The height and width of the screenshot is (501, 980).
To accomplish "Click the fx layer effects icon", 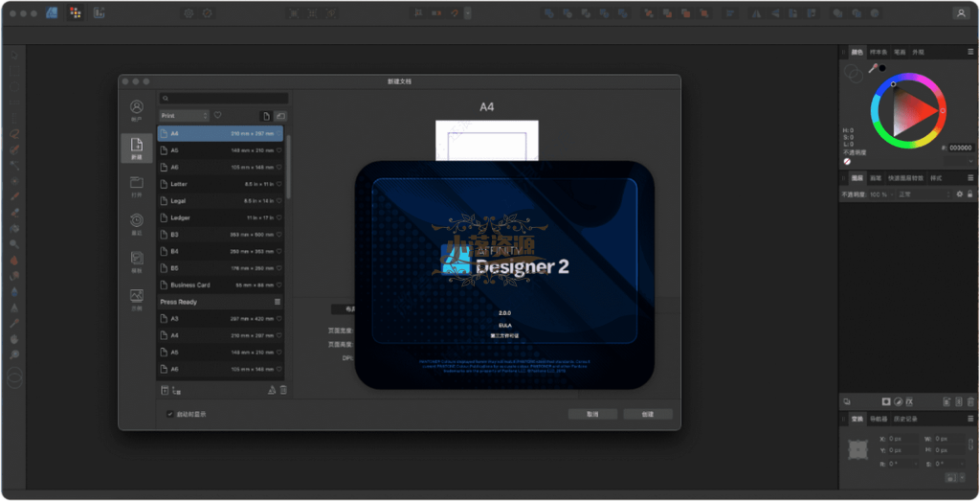I will [909, 401].
